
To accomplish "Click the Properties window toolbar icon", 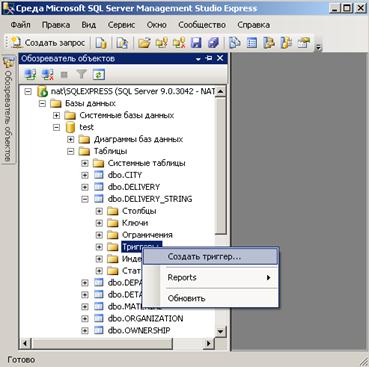I will pos(303,43).
